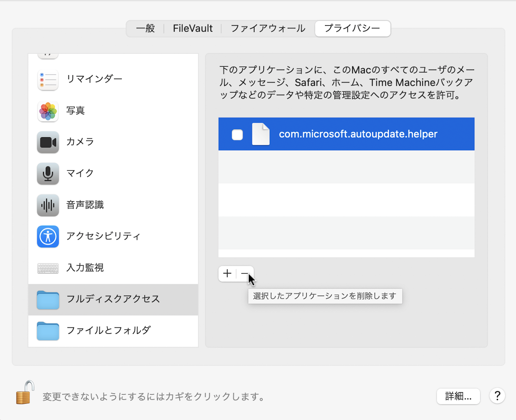Click the question mark help button
This screenshot has height=420, width=516.
[x=497, y=396]
